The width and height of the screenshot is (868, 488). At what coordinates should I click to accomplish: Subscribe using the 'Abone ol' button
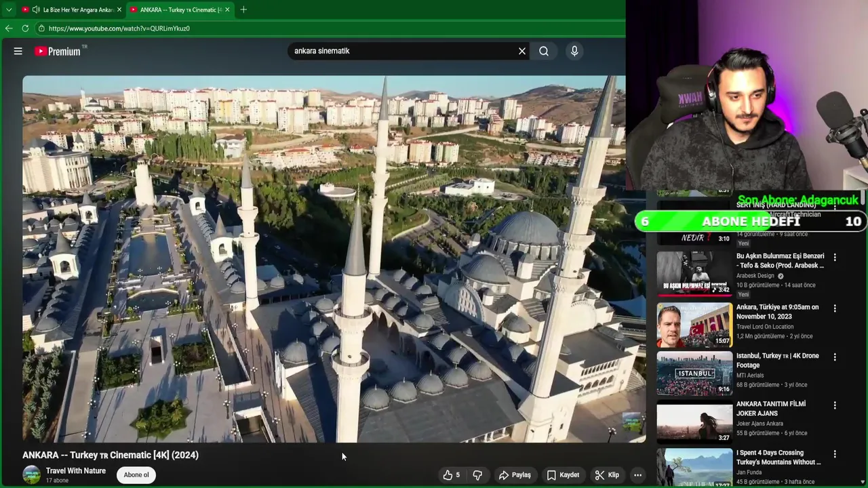coord(136,474)
